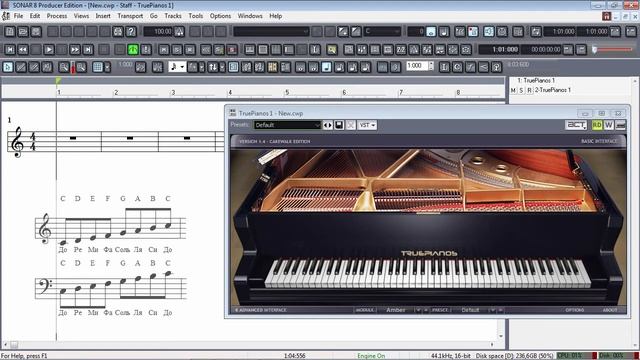The height and width of the screenshot is (360, 640).
Task: Open the VST dropdown in TruePianos
Action: pos(367,125)
